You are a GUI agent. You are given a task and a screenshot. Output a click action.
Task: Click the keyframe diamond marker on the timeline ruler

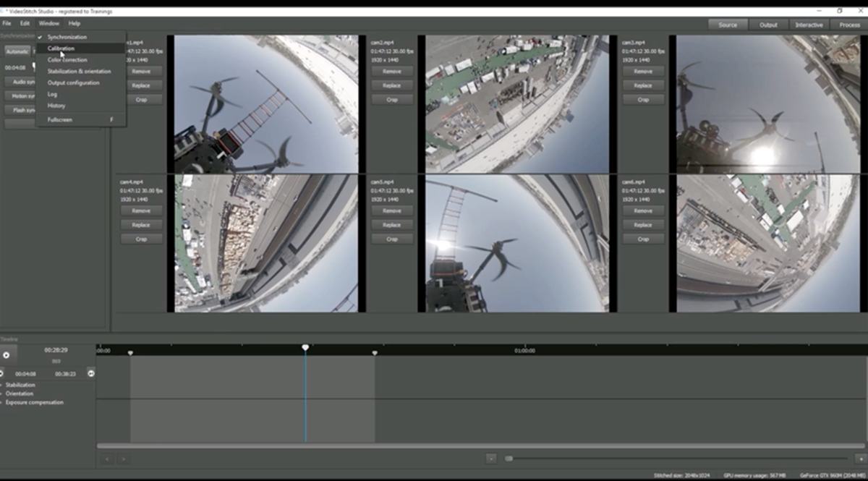(x=131, y=354)
